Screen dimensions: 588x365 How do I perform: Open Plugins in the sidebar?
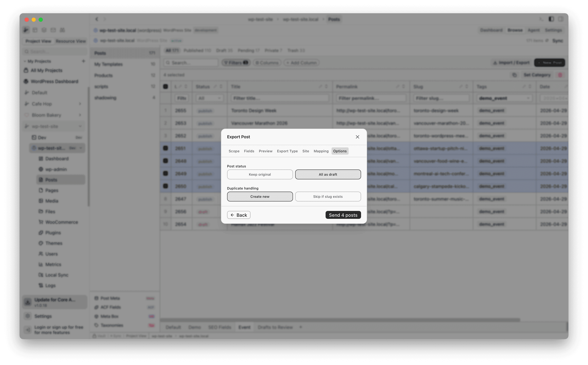coord(53,233)
